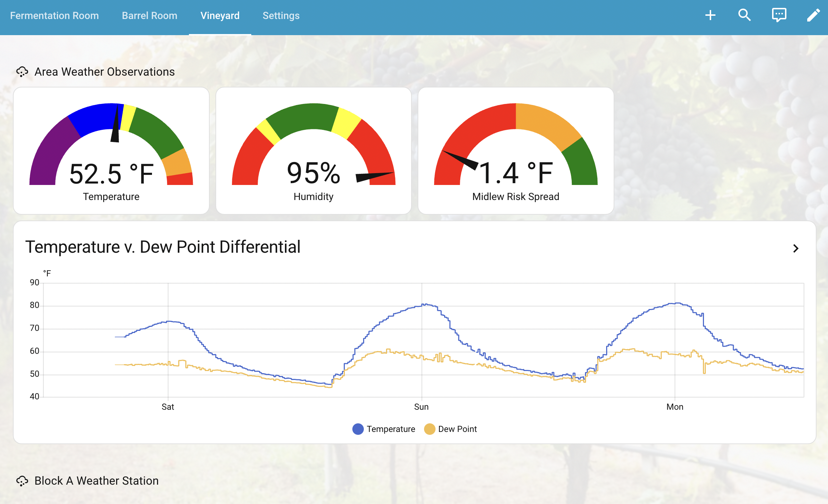
Task: Open the add card plus icon
Action: pos(710,15)
